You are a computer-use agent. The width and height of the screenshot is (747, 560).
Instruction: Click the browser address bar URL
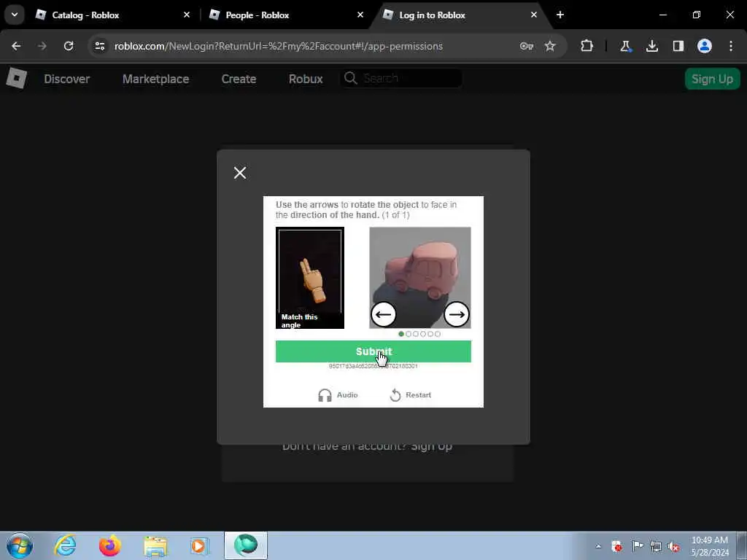click(279, 46)
